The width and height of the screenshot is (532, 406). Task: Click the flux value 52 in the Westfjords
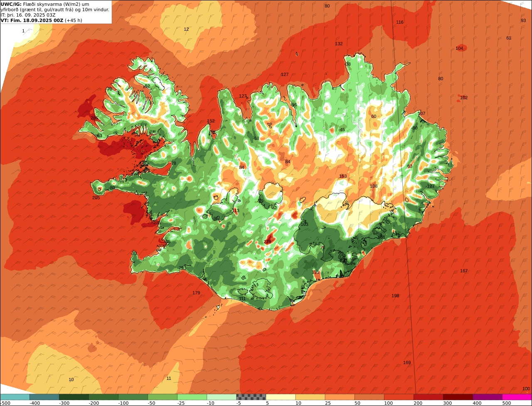click(x=147, y=86)
